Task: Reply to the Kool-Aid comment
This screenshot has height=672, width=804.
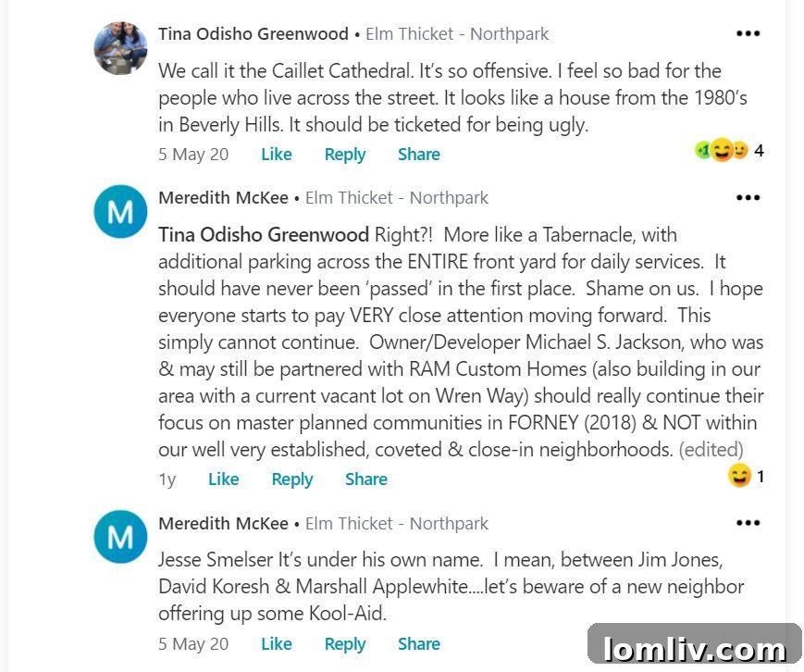Action: pos(344,644)
